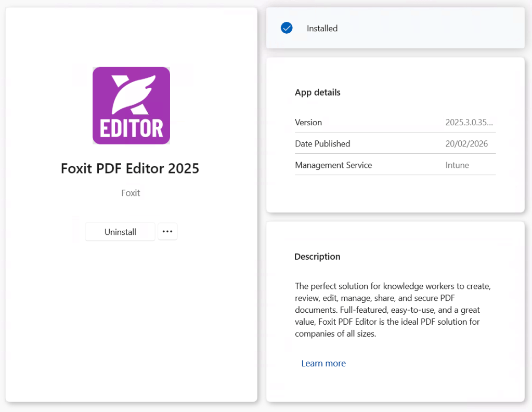Click the Foxit publisher name

[131, 193]
